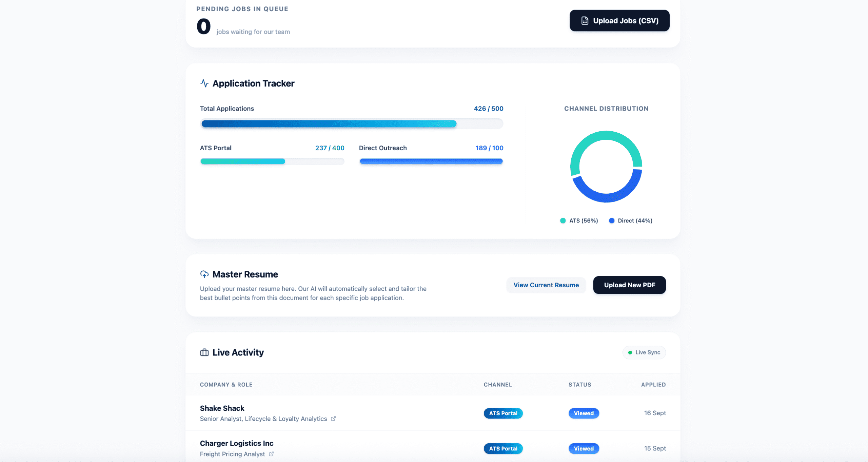Click Viewed badge for Charger Logistics Inc
The image size is (868, 462).
[x=584, y=448]
